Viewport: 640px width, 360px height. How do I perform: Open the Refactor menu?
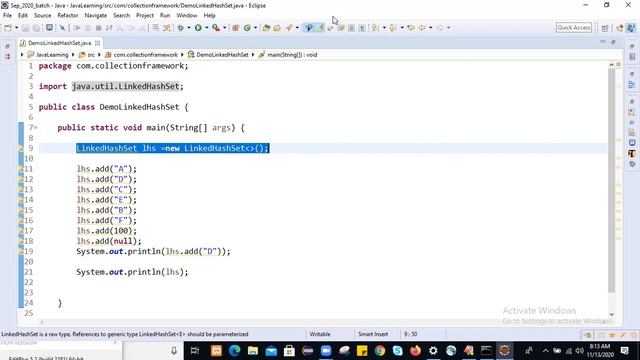(x=68, y=15)
